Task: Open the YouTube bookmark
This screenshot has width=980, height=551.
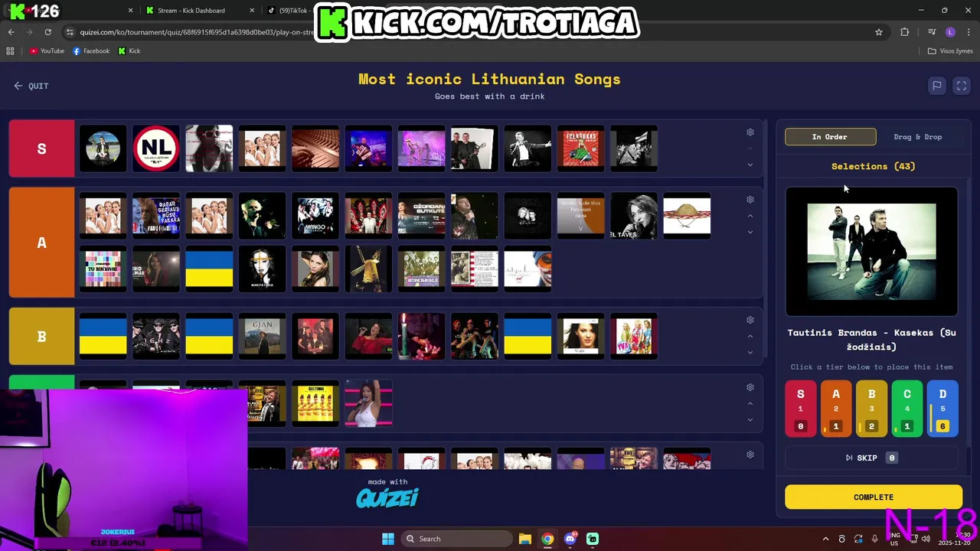Action: (x=47, y=51)
